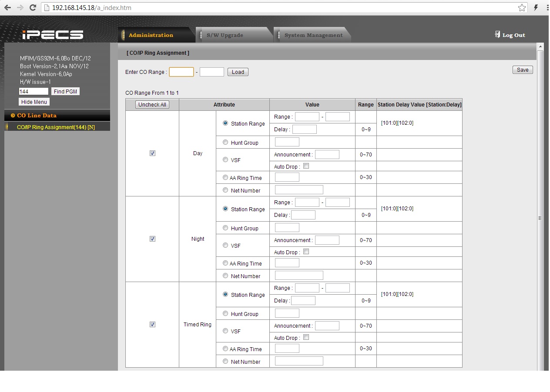The image size is (550, 392).
Task: Click the Uncheck All button
Action: [x=152, y=105]
